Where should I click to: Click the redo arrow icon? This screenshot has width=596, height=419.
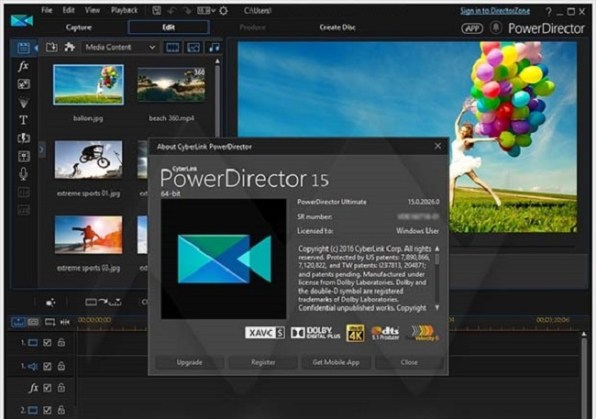pos(187,11)
